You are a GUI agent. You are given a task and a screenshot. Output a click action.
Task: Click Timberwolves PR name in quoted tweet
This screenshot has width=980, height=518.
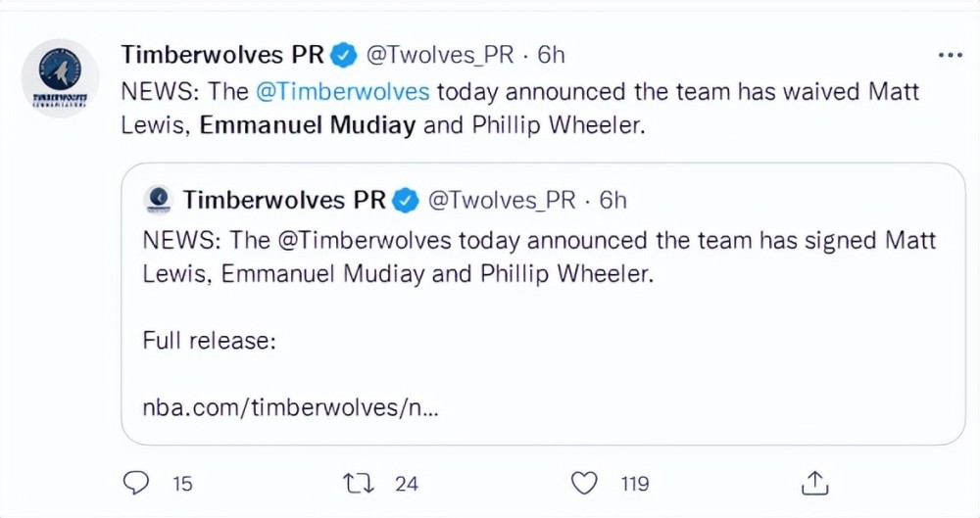coord(284,200)
